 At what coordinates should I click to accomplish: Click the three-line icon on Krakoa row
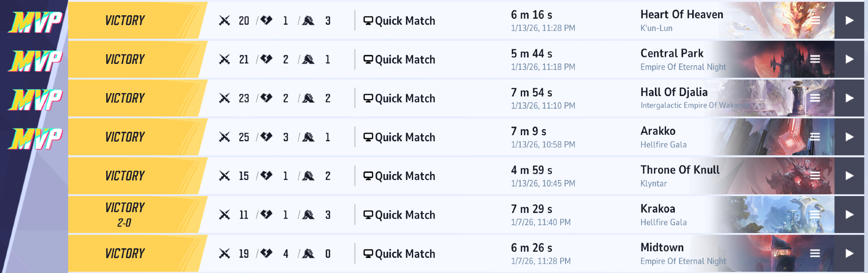pyautogui.click(x=815, y=215)
